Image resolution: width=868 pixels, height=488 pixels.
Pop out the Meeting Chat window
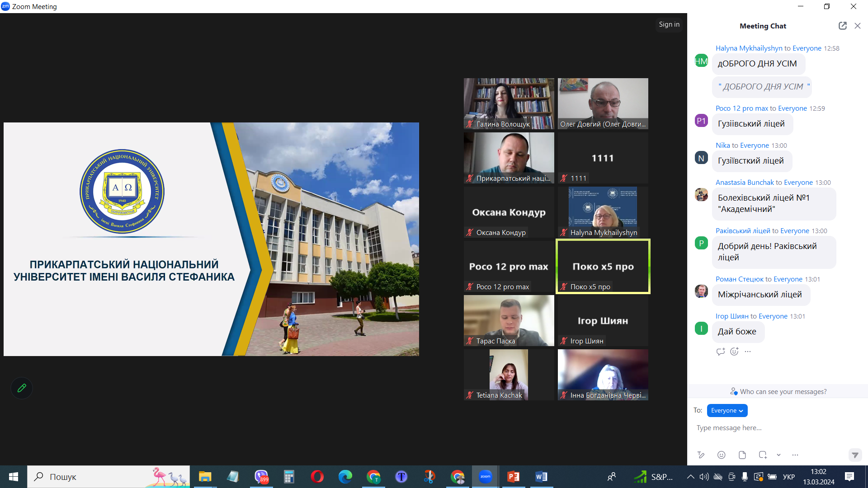pos(842,26)
